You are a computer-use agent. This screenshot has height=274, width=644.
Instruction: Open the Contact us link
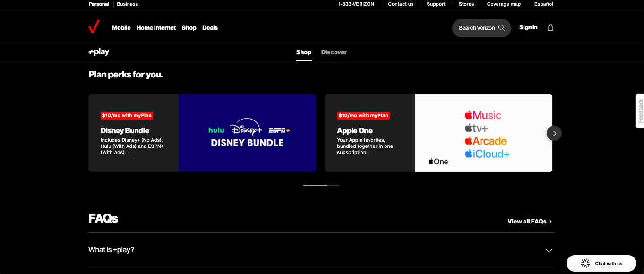point(401,4)
